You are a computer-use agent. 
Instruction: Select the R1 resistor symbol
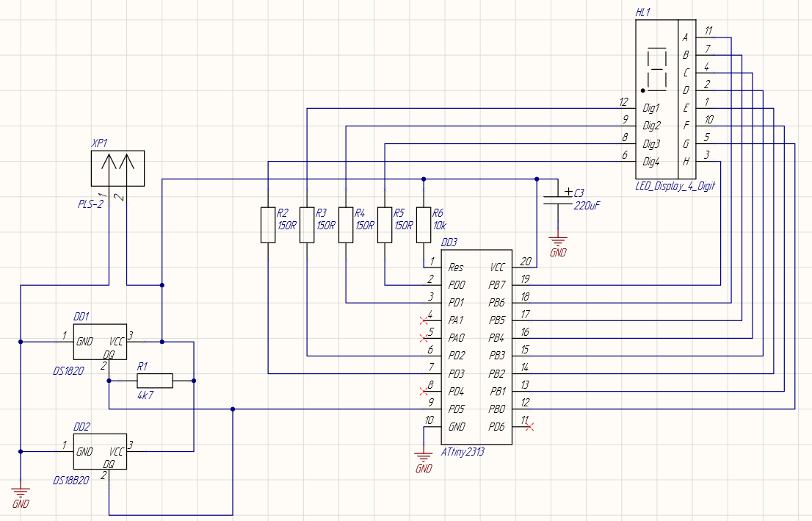coord(155,381)
